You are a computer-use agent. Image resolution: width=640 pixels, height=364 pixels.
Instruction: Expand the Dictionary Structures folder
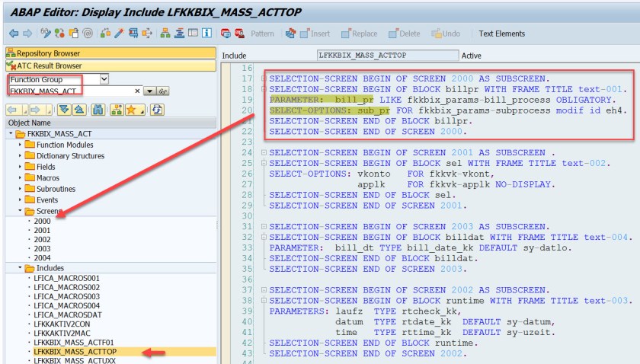[x=20, y=156]
